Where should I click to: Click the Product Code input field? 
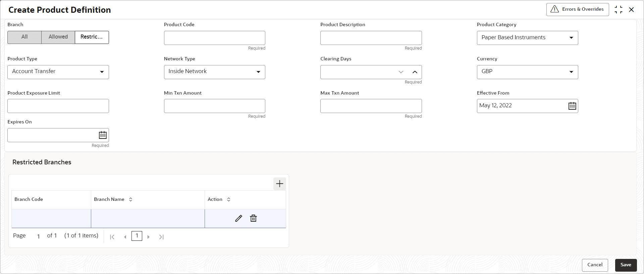tap(214, 38)
